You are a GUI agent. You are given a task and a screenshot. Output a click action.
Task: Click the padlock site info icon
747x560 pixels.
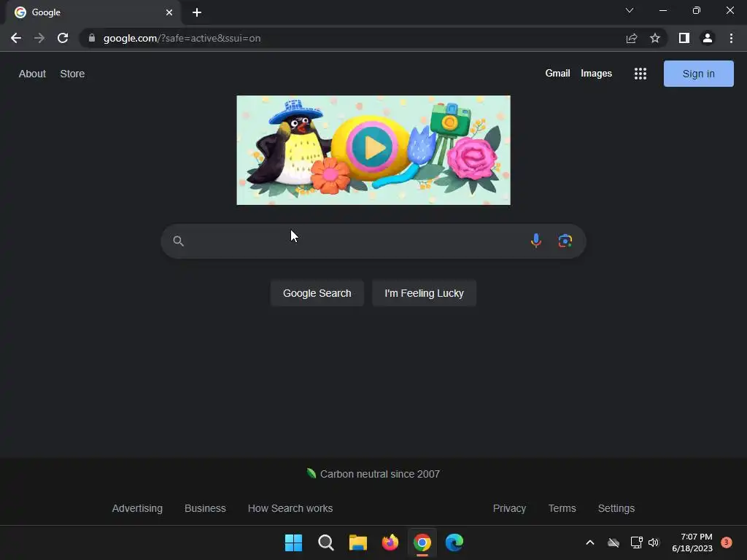[x=92, y=38]
